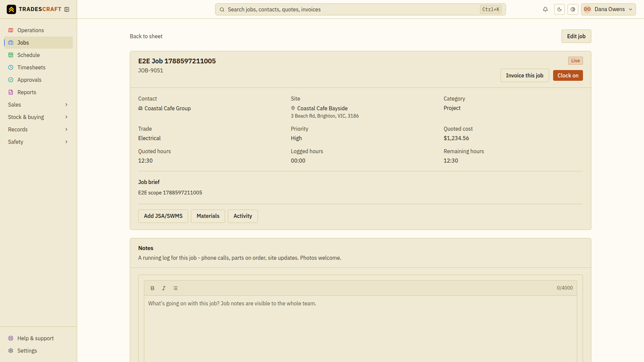644x362 pixels.
Task: Click the Sales chevron arrow
Action: pyautogui.click(x=66, y=105)
